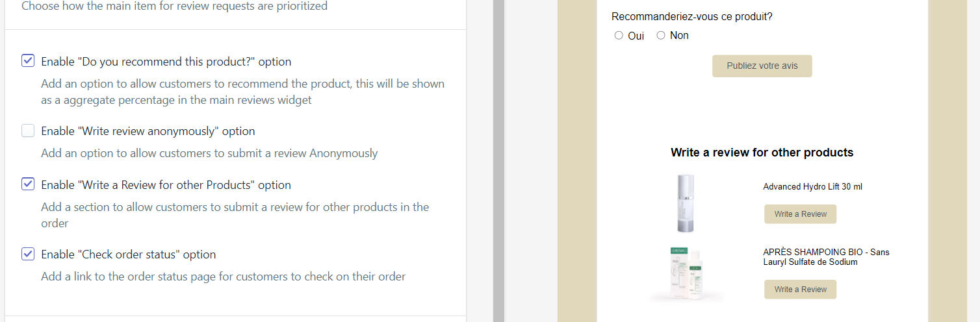The height and width of the screenshot is (322, 980).
Task: Click Write a Review for Après Shampoing Bio
Action: pyautogui.click(x=800, y=290)
